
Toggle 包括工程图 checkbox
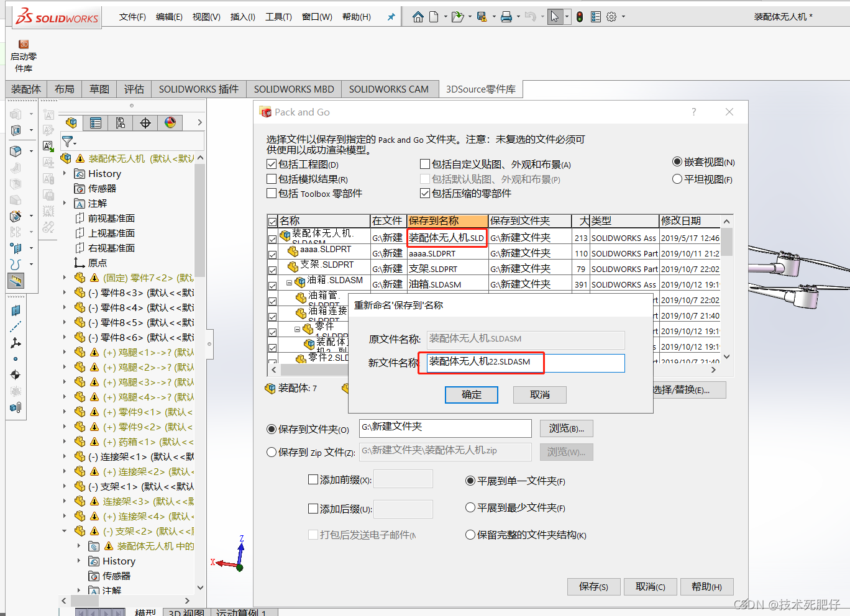tap(272, 165)
